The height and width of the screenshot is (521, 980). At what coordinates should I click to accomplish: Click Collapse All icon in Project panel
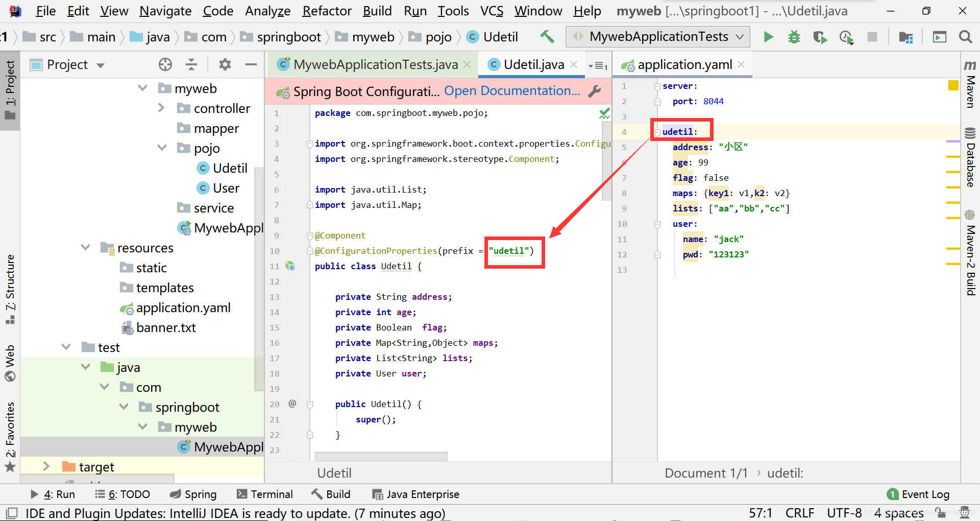191,64
